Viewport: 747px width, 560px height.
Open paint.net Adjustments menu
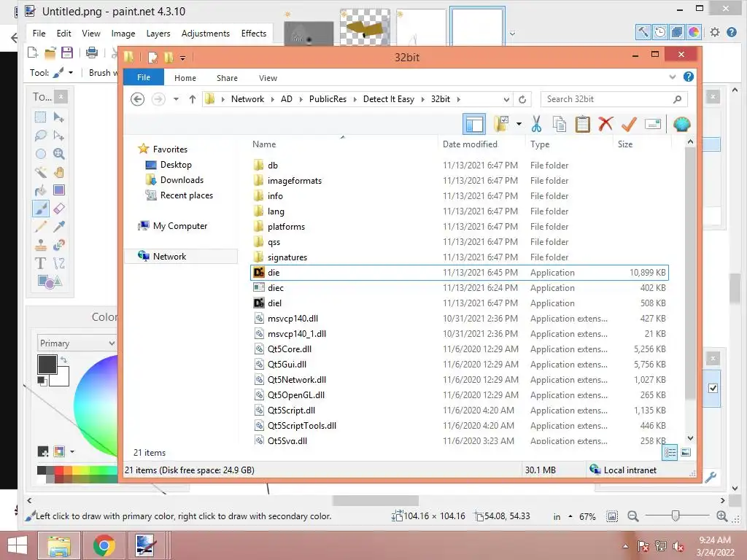click(205, 34)
